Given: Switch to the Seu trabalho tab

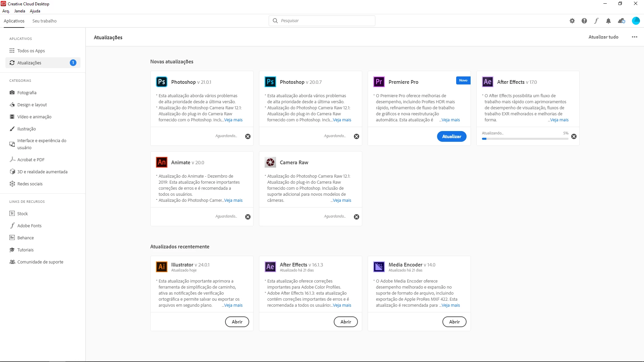Looking at the screenshot, I should (44, 21).
